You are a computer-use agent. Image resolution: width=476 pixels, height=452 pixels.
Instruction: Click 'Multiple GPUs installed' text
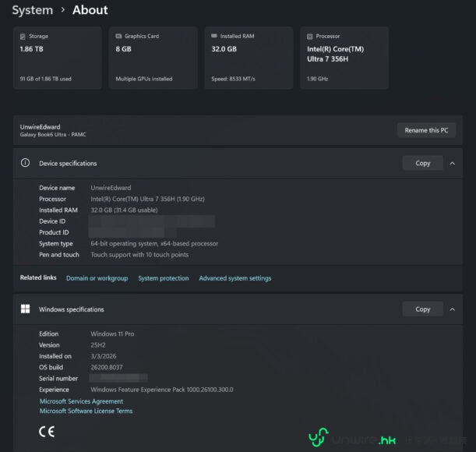point(144,79)
